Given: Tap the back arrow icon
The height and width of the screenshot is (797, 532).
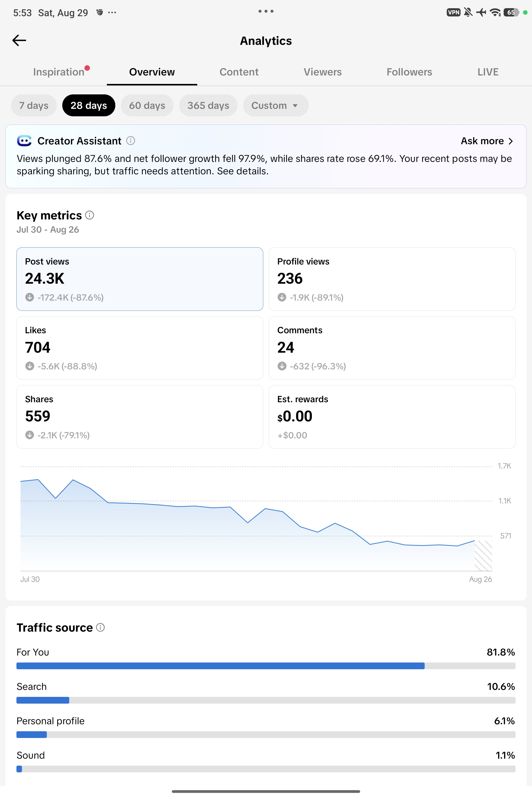Looking at the screenshot, I should point(19,40).
